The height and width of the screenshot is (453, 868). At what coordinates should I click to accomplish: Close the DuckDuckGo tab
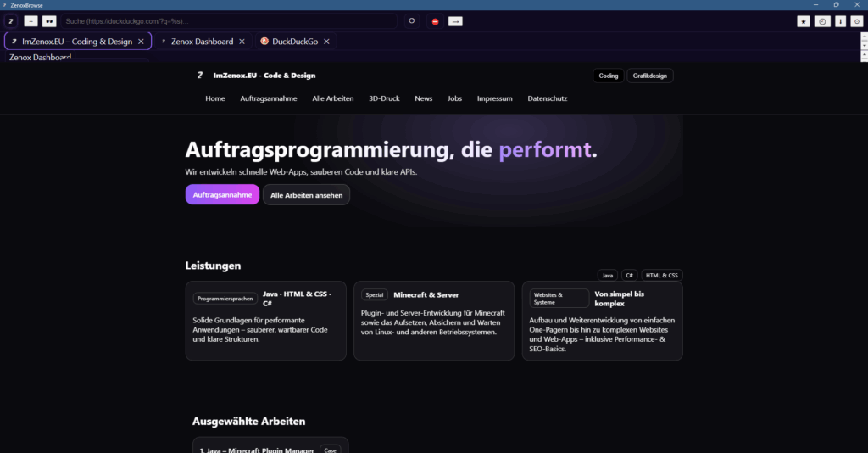point(326,41)
